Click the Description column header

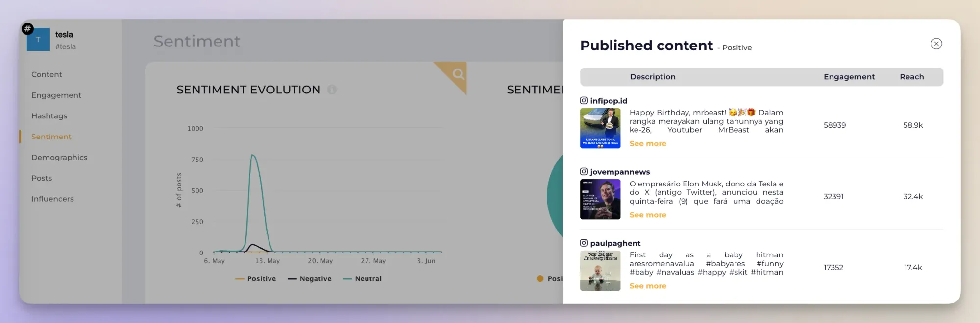[x=653, y=77]
